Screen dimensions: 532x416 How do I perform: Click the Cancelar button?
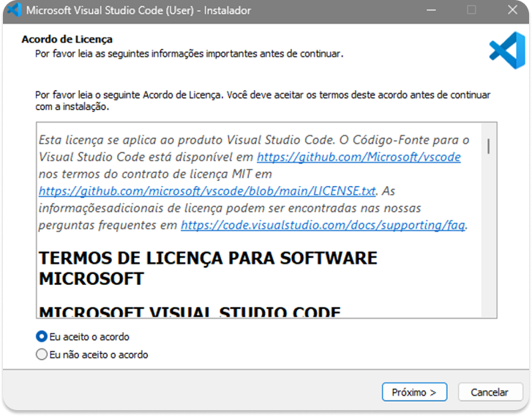pyautogui.click(x=490, y=393)
